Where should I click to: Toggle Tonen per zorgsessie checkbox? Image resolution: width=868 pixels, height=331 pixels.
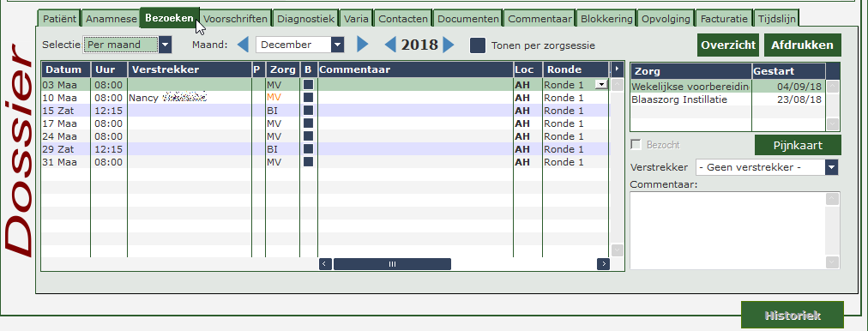[x=477, y=45]
